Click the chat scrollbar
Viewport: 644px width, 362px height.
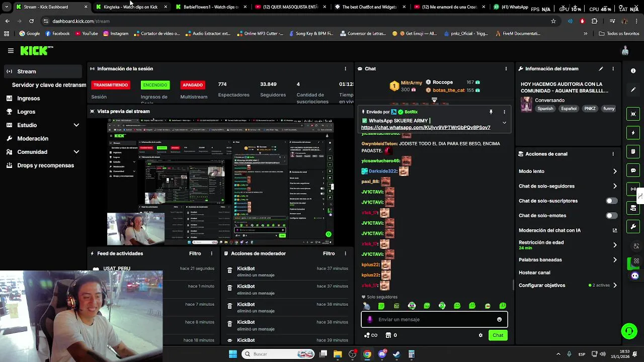pos(513,285)
